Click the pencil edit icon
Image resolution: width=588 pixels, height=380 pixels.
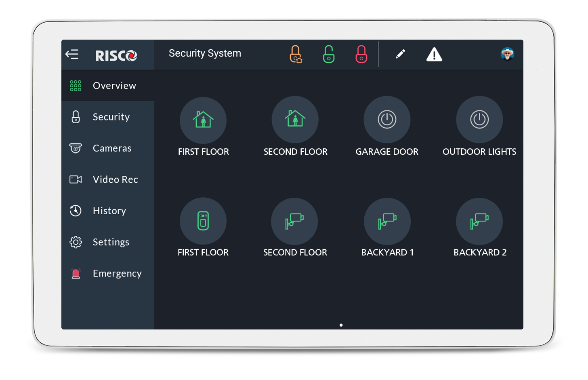(x=400, y=54)
